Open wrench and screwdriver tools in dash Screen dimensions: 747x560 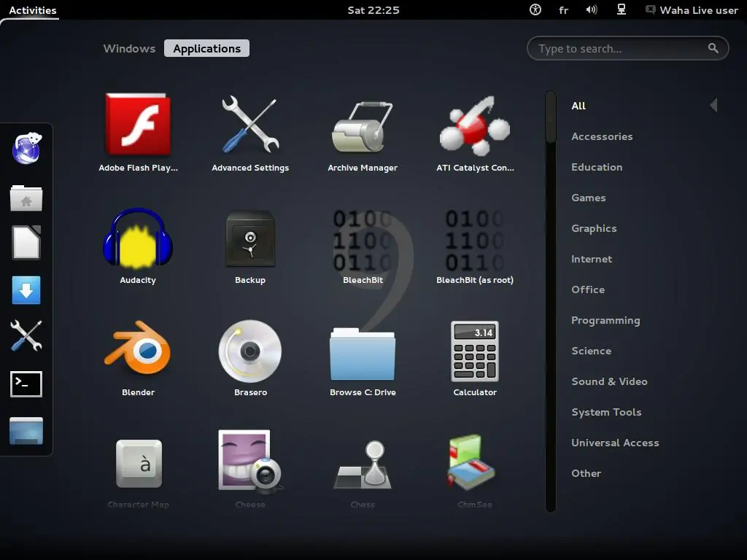click(26, 335)
